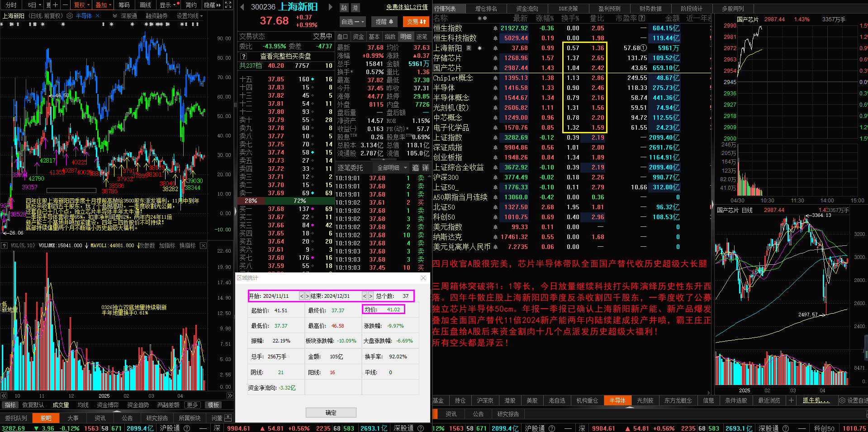Open the 抓牛机... link
The width and height of the screenshot is (868, 432).
tap(816, 400)
